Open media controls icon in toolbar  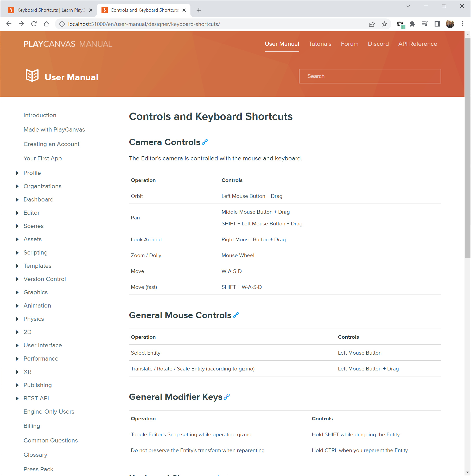(x=425, y=24)
